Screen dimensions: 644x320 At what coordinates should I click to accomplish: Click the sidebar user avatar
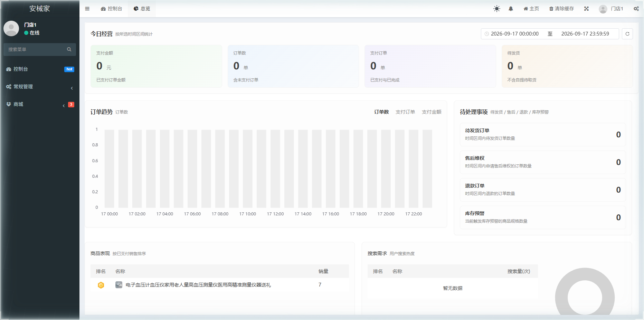[x=11, y=28]
